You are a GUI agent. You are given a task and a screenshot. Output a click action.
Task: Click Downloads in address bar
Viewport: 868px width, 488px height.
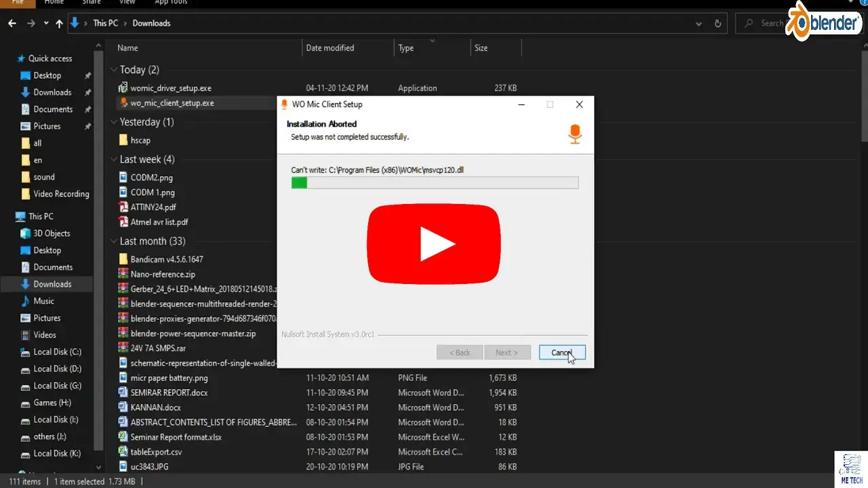coord(151,23)
